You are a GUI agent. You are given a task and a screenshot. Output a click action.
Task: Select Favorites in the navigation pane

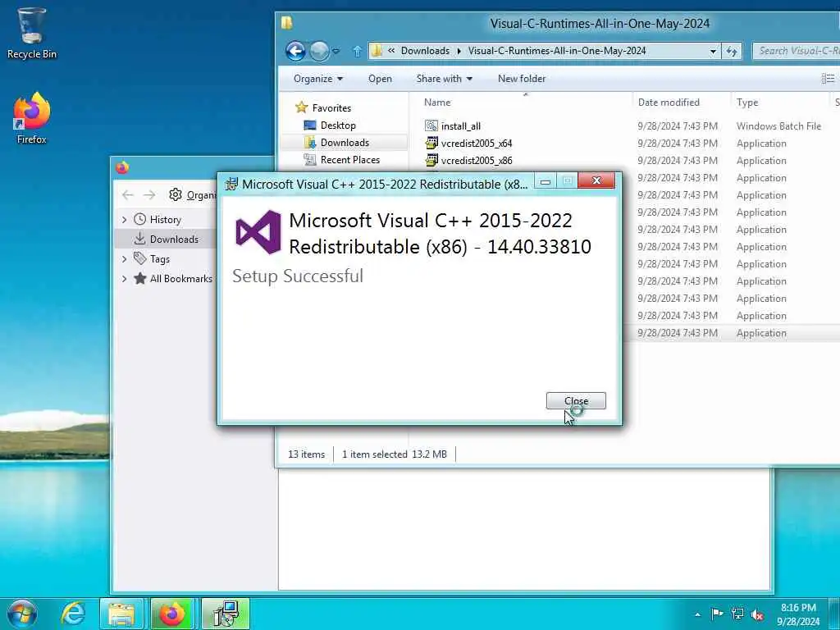[331, 107]
